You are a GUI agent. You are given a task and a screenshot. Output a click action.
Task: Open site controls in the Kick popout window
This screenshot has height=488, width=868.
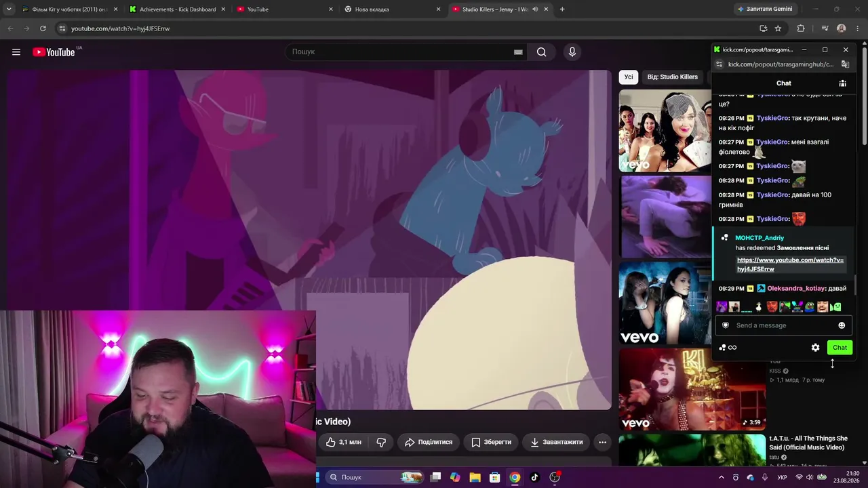pos(719,64)
